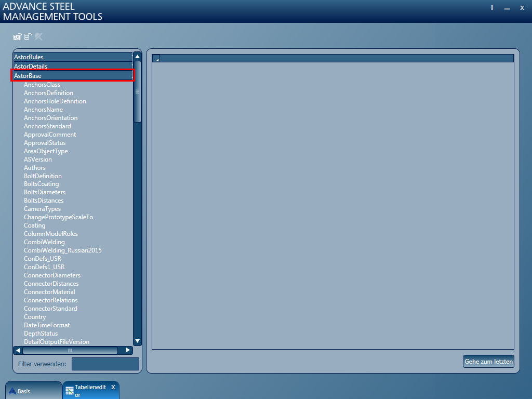Click the table list scroll-up arrow
Screen dimensions: 532x399
click(x=137, y=57)
